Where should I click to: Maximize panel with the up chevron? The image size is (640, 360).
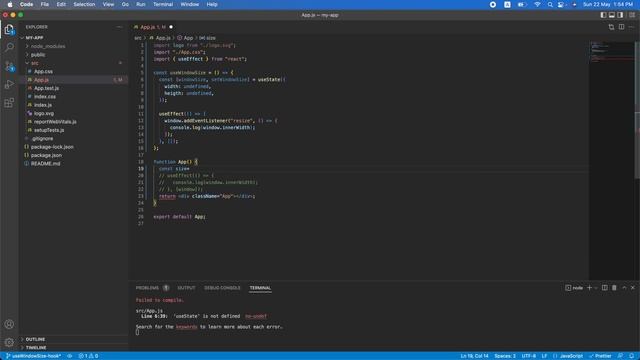[x=624, y=288]
